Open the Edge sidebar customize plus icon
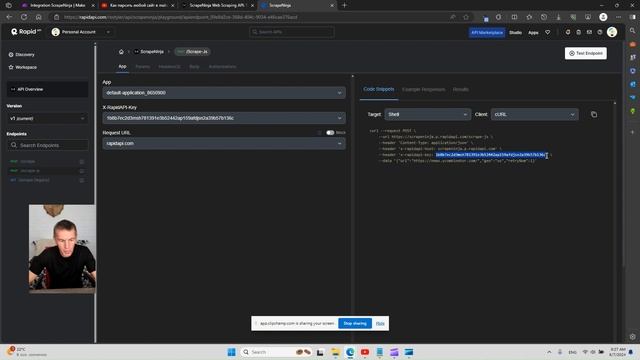This screenshot has height=360, width=640. [x=633, y=132]
